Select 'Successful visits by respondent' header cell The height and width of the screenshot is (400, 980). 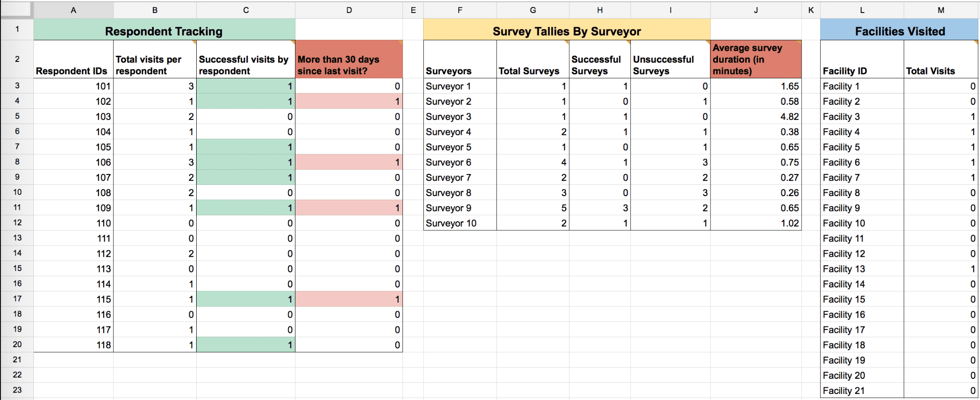pos(246,59)
